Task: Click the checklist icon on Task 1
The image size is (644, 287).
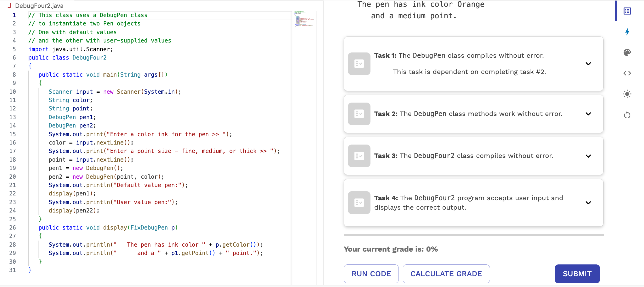Action: [x=359, y=63]
